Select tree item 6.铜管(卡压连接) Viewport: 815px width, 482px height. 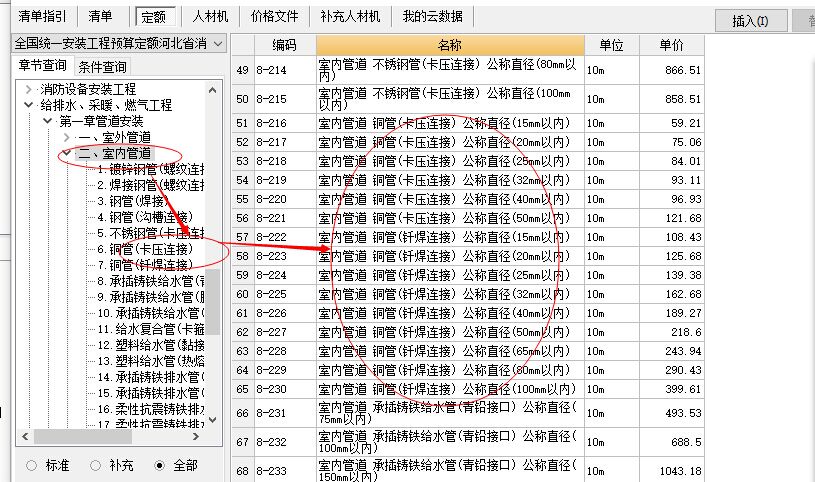coord(145,249)
